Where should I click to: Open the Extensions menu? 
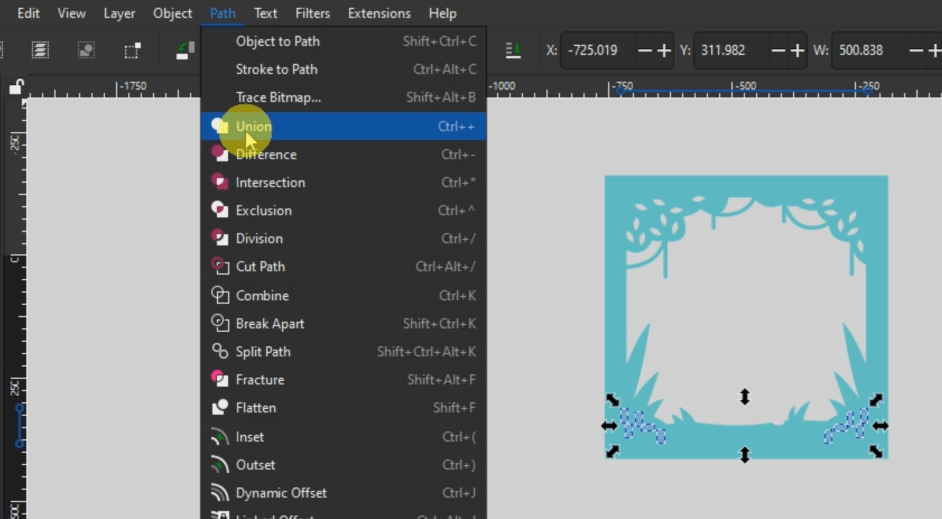pos(378,13)
